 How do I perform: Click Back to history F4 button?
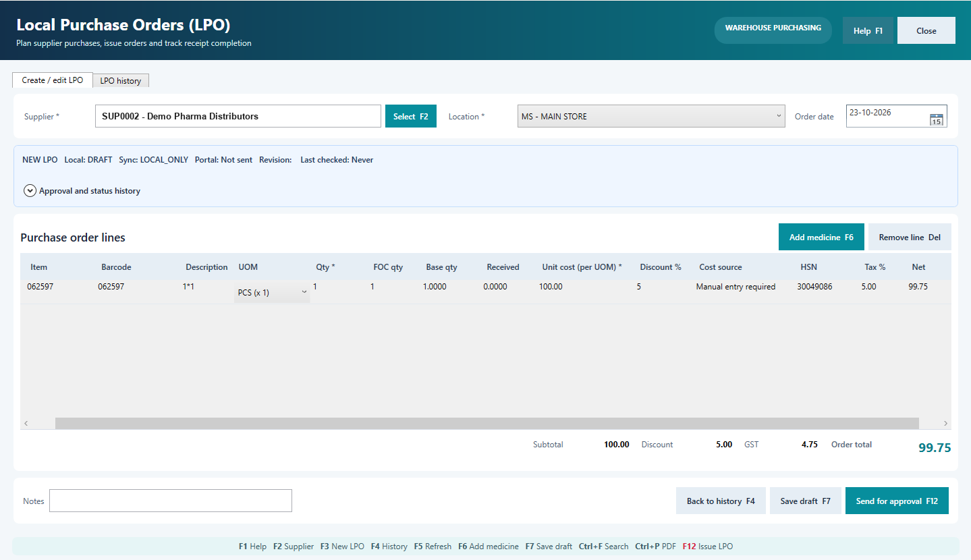[721, 501]
